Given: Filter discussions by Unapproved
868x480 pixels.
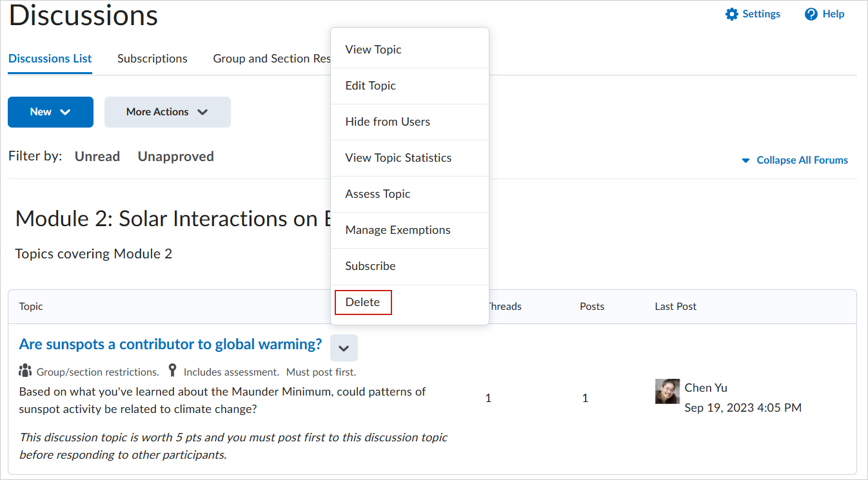Looking at the screenshot, I should tap(175, 157).
